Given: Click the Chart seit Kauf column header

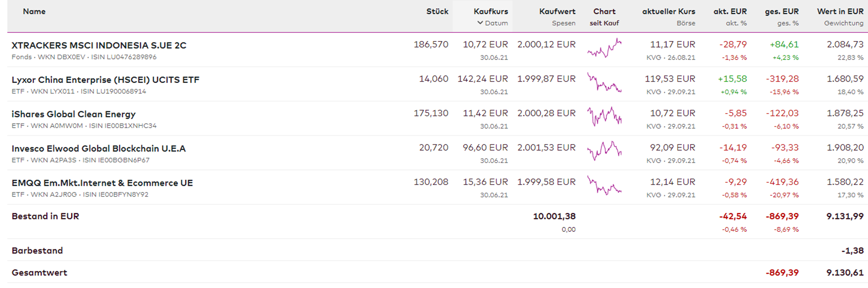Looking at the screenshot, I should (604, 11).
